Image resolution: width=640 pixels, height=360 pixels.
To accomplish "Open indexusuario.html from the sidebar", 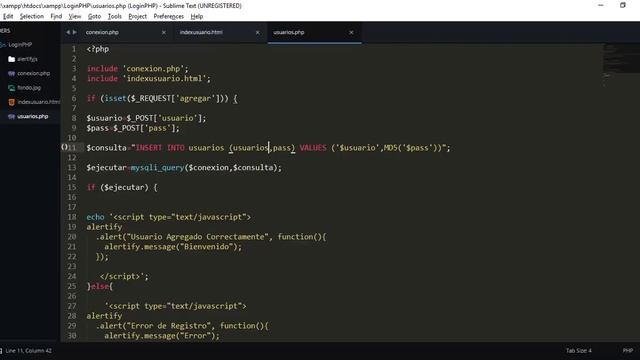I will pos(38,102).
